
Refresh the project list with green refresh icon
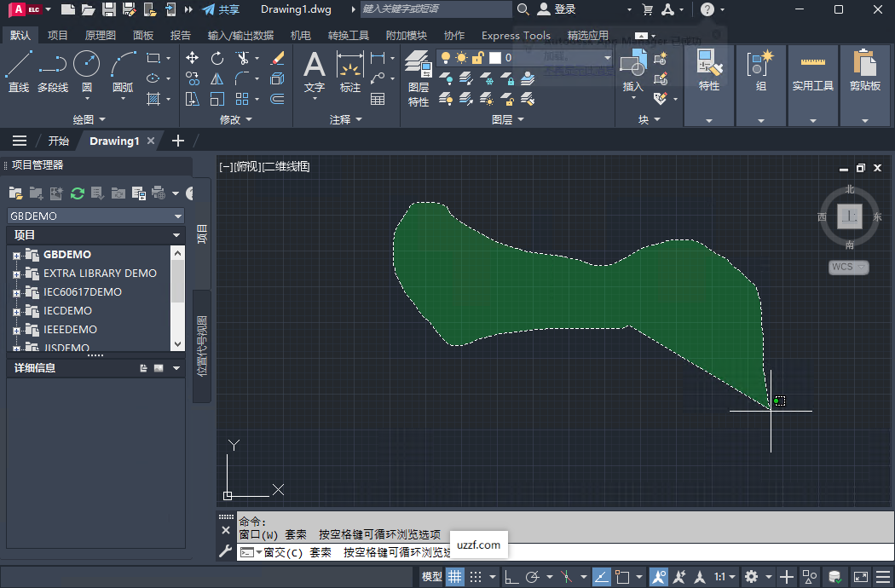76,193
